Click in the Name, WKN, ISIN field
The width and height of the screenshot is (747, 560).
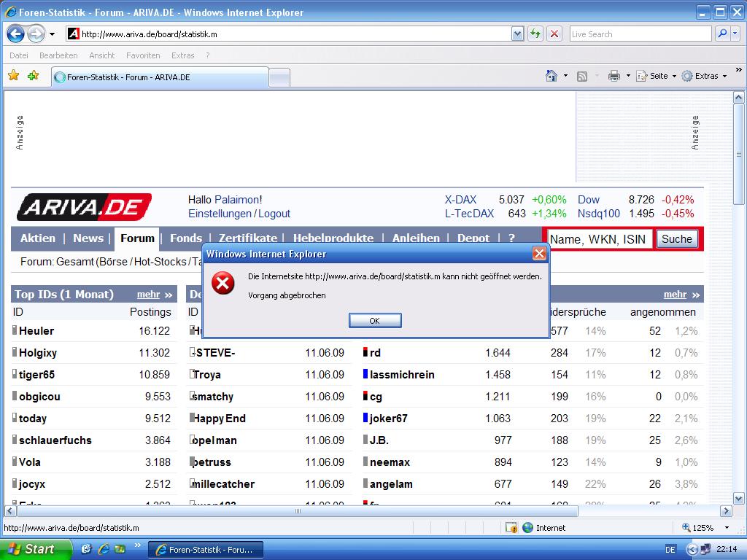(598, 239)
